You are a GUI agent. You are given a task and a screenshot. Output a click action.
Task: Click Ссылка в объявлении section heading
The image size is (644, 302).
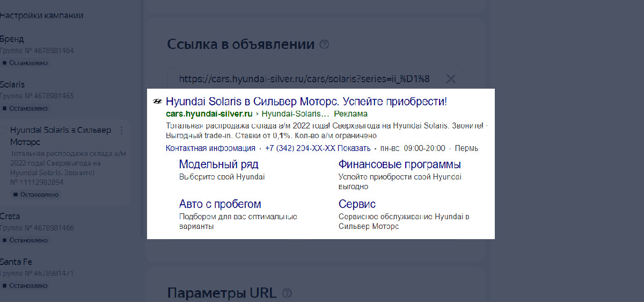241,44
